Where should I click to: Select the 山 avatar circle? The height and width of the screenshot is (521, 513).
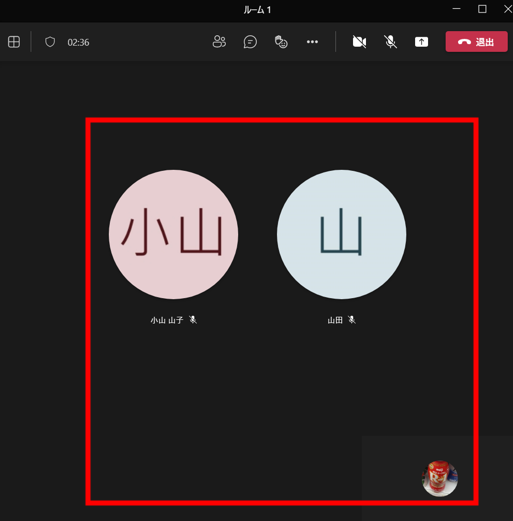click(341, 234)
